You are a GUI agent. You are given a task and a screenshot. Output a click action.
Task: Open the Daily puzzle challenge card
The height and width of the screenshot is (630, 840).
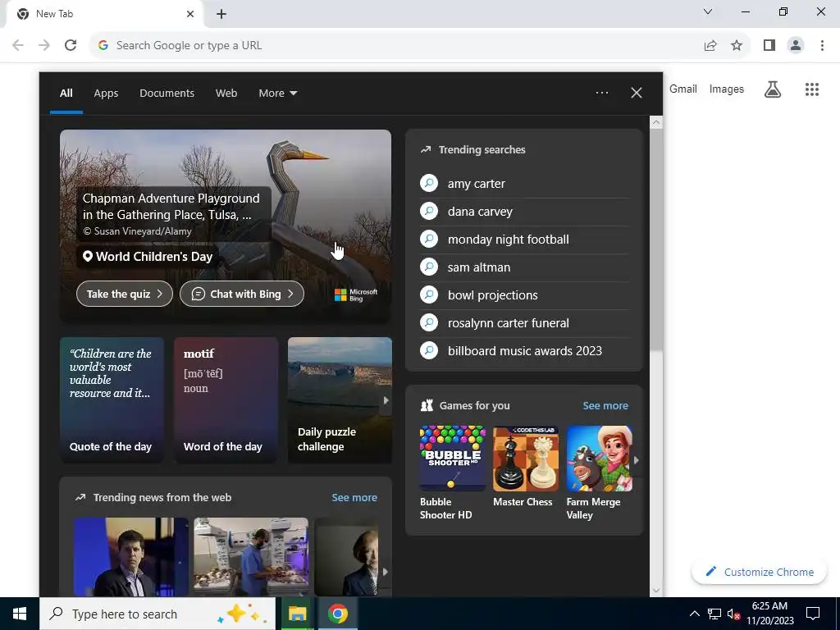[340, 399]
